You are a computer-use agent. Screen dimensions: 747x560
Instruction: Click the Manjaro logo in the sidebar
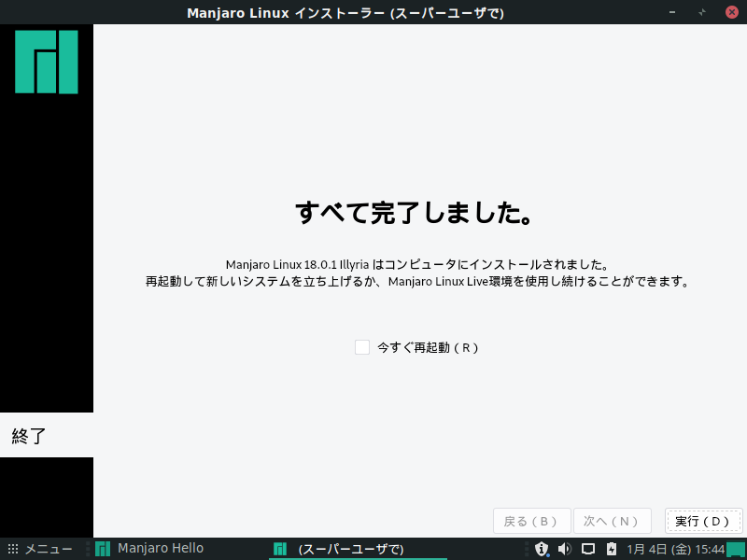pos(46,62)
